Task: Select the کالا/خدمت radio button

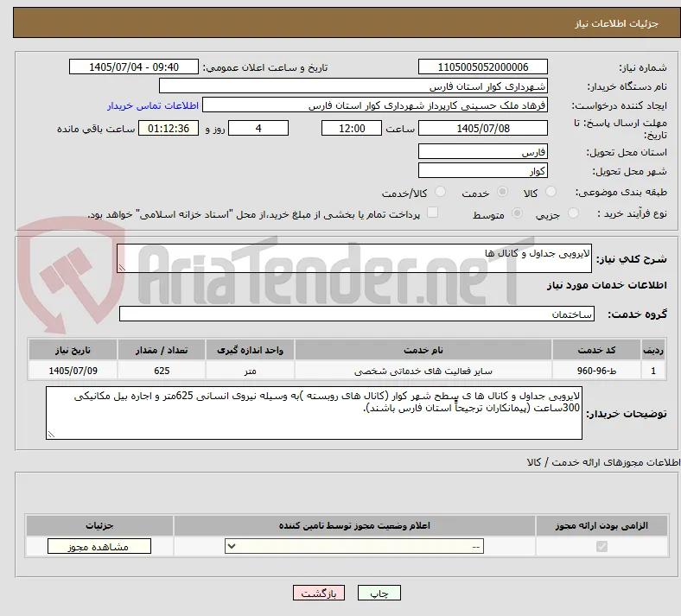Action: click(441, 192)
